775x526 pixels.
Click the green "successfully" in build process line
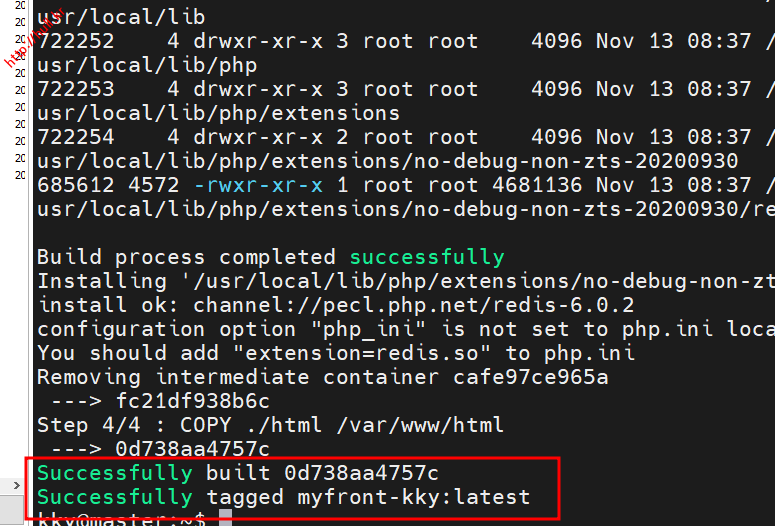pos(427,257)
